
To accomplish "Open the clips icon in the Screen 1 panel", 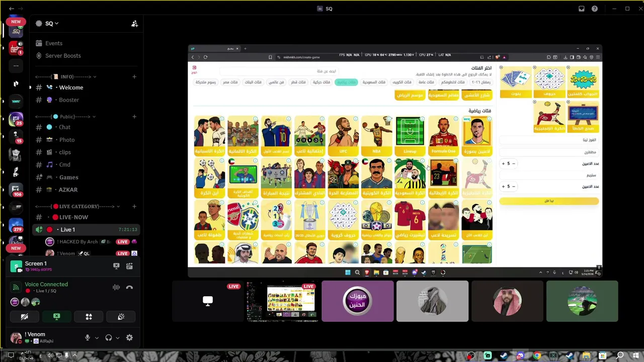I will tap(129, 266).
